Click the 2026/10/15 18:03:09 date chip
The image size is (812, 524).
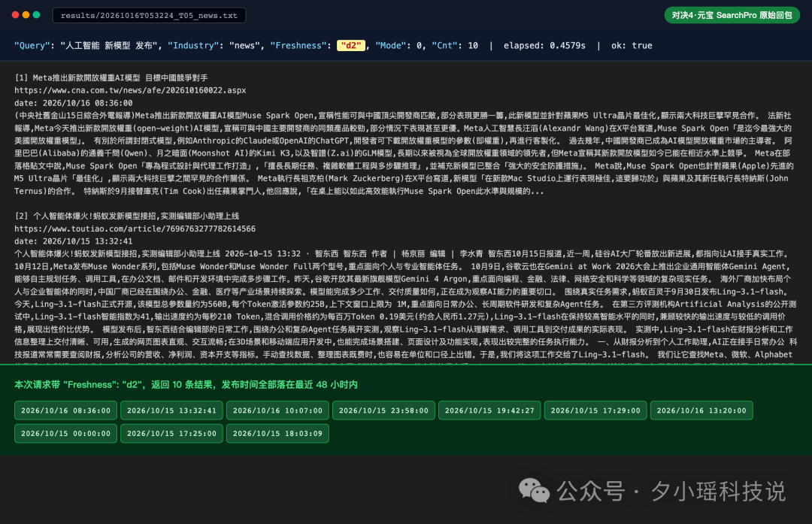coord(277,433)
